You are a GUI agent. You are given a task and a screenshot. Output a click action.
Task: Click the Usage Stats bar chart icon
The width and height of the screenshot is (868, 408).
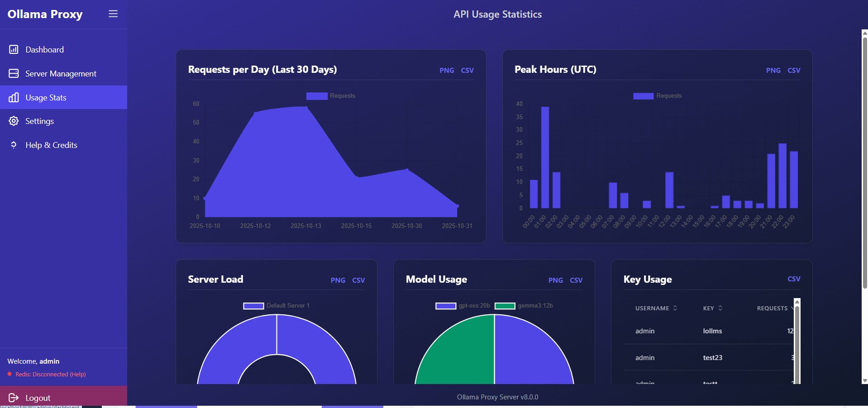click(14, 97)
